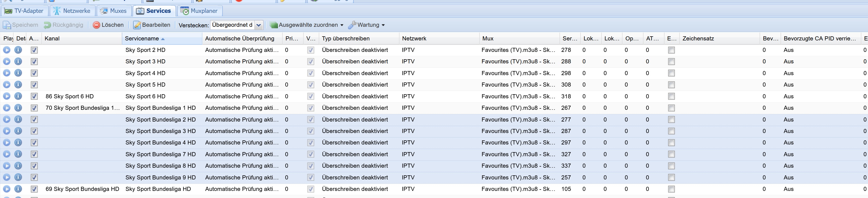The width and height of the screenshot is (868, 198).
Task: Play Sky Sport Bundesliga 9 HD service
Action: 7,177
